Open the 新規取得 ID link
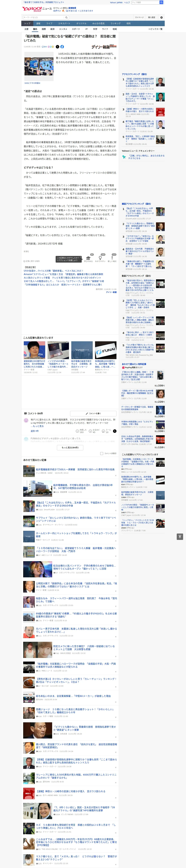 pos(72,8)
